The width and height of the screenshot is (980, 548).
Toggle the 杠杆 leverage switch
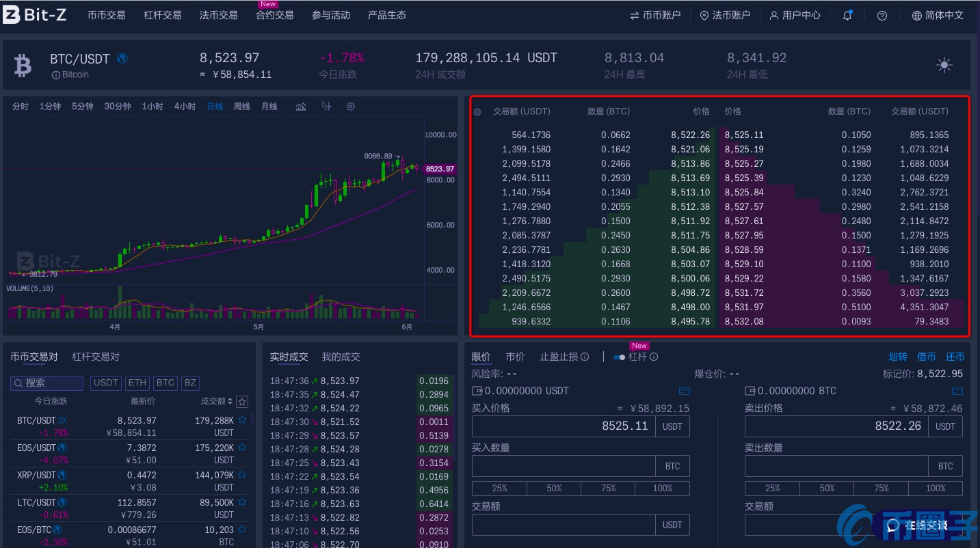tap(620, 357)
